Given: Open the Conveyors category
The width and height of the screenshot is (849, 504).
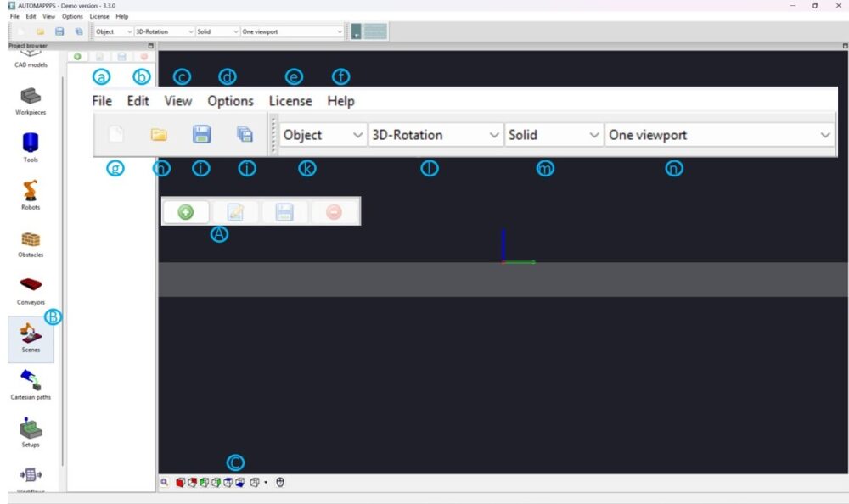Looking at the screenshot, I should [x=30, y=288].
